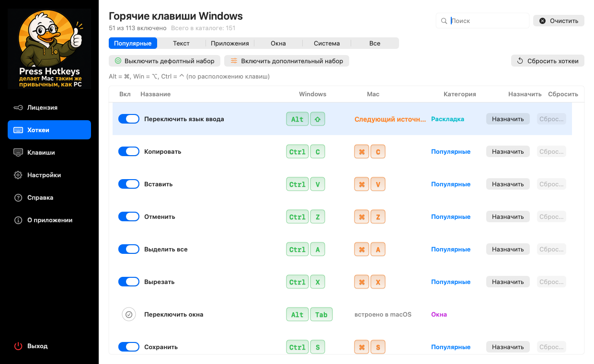The width and height of the screenshot is (594, 364).
Task: Click the green C key badge for Копировать
Action: [x=318, y=151]
